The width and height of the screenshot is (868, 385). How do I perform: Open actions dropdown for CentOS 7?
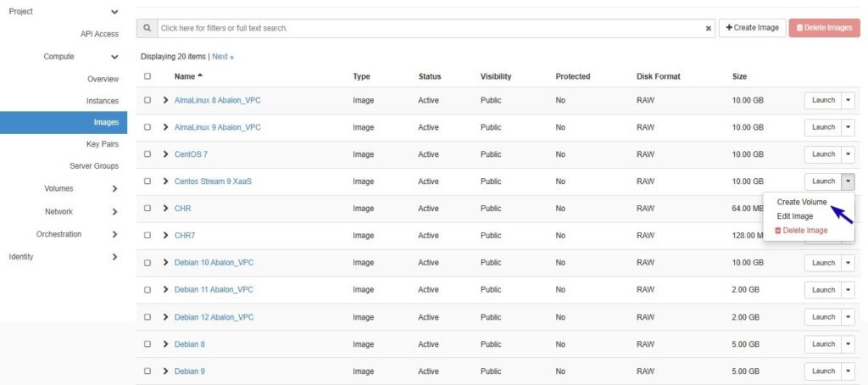click(x=848, y=154)
